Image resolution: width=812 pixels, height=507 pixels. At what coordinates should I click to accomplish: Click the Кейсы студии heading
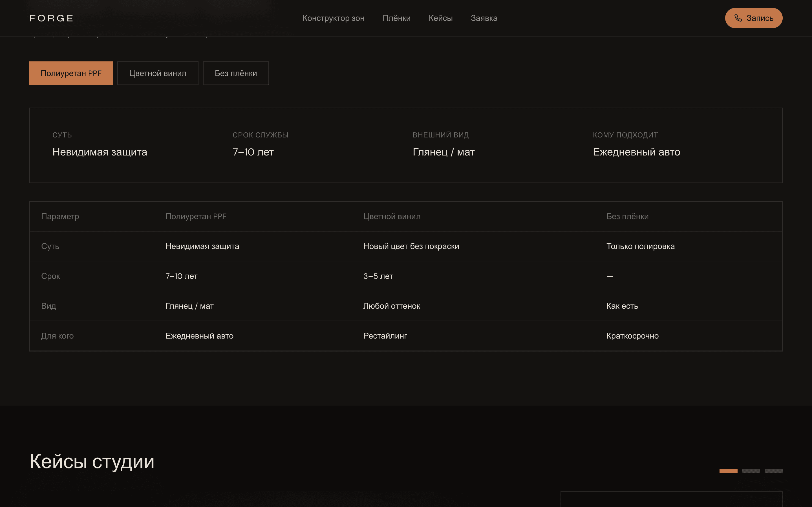click(92, 461)
